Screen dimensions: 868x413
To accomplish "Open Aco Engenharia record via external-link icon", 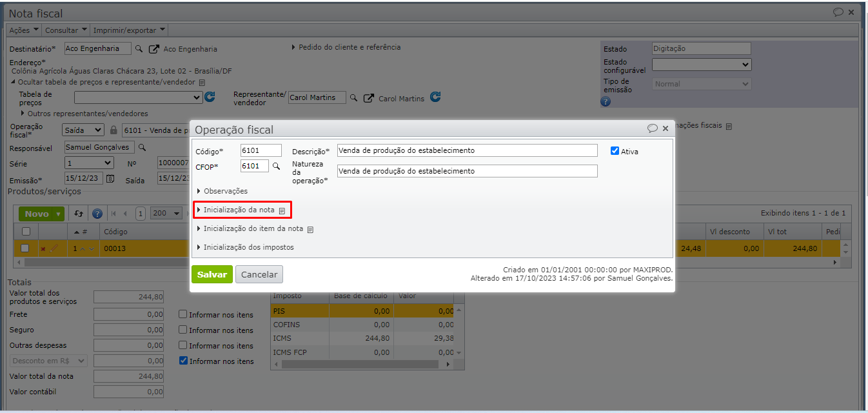I will 153,49.
